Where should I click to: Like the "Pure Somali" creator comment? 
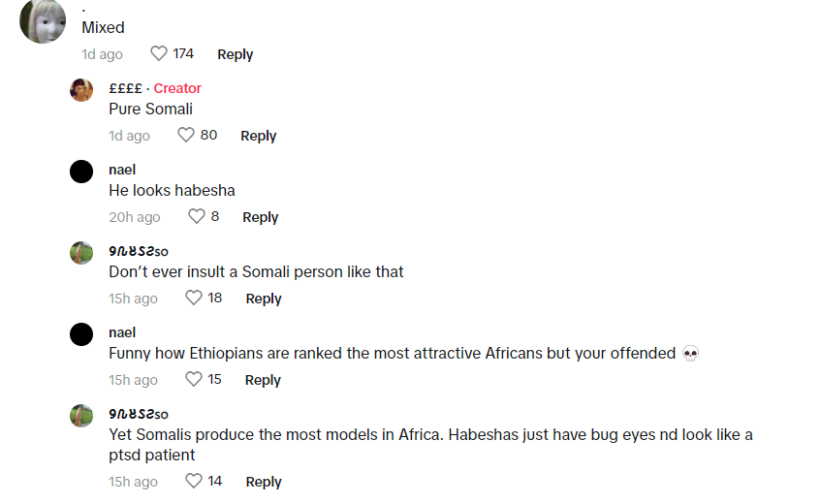pos(186,135)
